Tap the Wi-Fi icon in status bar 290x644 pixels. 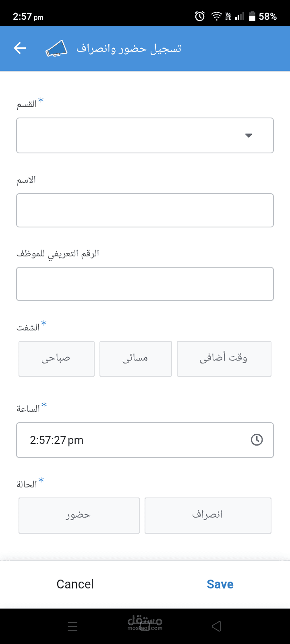pyautogui.click(x=217, y=17)
